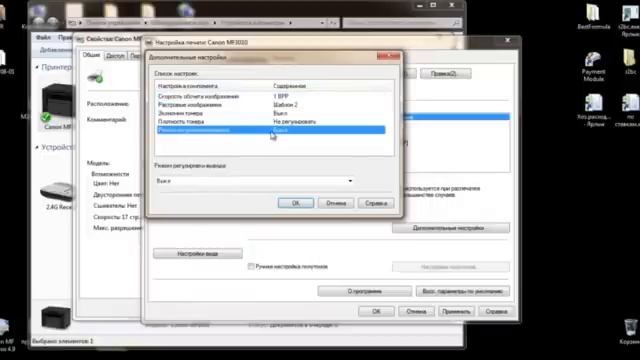
Task: Select Экономия тонера row
Action: [271, 113]
